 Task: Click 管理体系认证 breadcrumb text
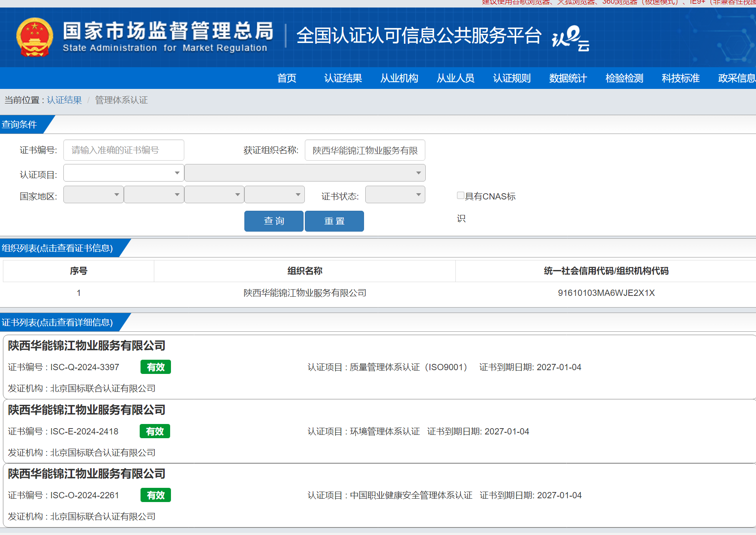pos(121,100)
